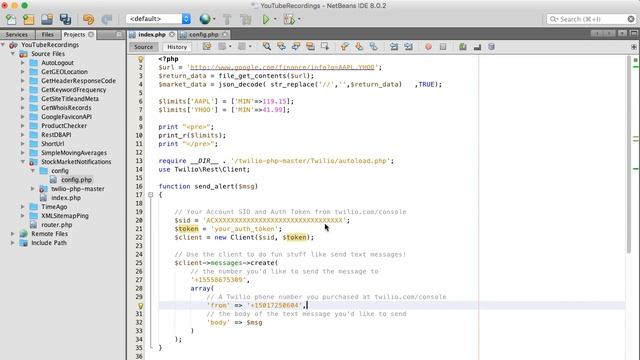
Task: Click the lightbulb hint on line 30
Action: click(x=140, y=305)
